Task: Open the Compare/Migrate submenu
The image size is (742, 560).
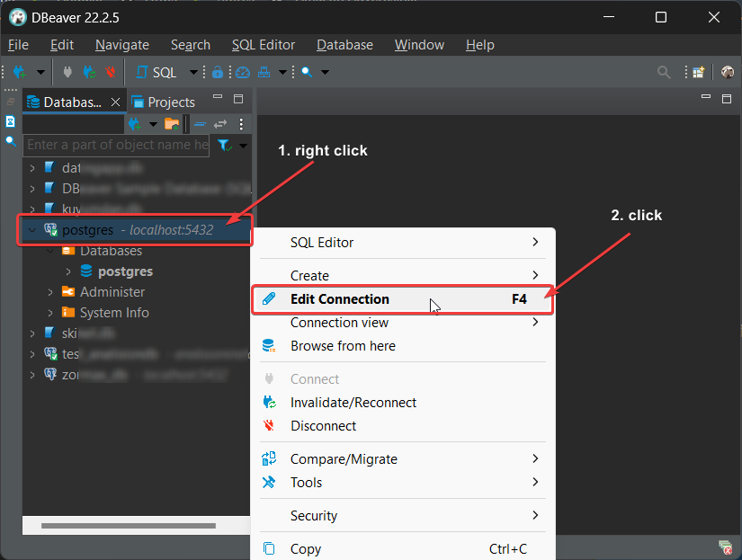Action: (x=402, y=458)
